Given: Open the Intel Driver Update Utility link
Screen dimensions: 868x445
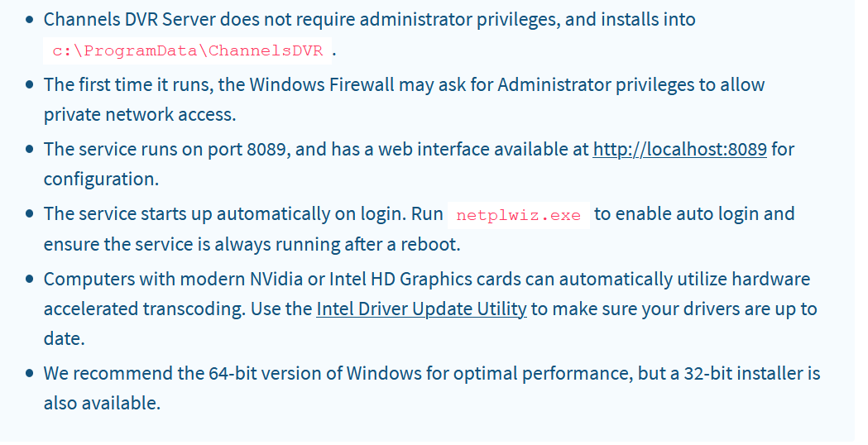Looking at the screenshot, I should point(421,309).
